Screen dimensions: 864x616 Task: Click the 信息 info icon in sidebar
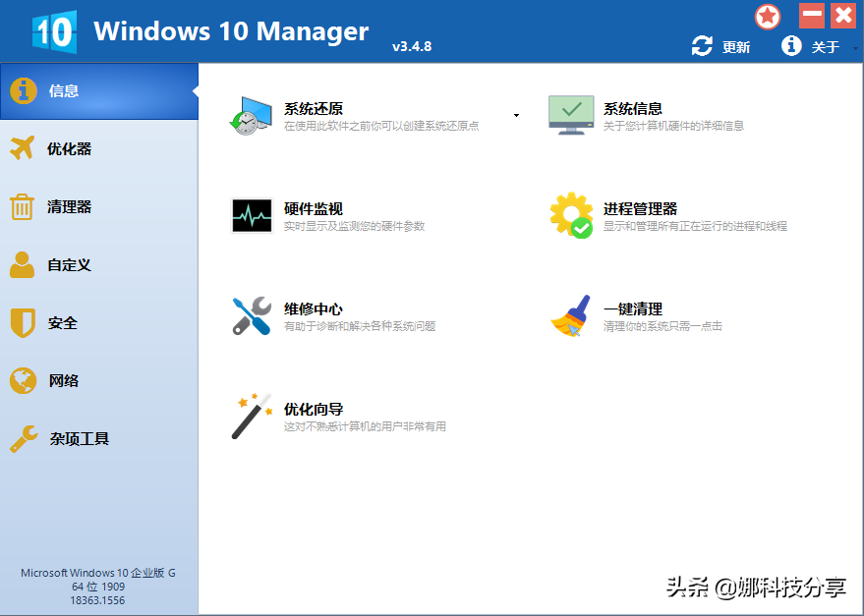pos(24,91)
